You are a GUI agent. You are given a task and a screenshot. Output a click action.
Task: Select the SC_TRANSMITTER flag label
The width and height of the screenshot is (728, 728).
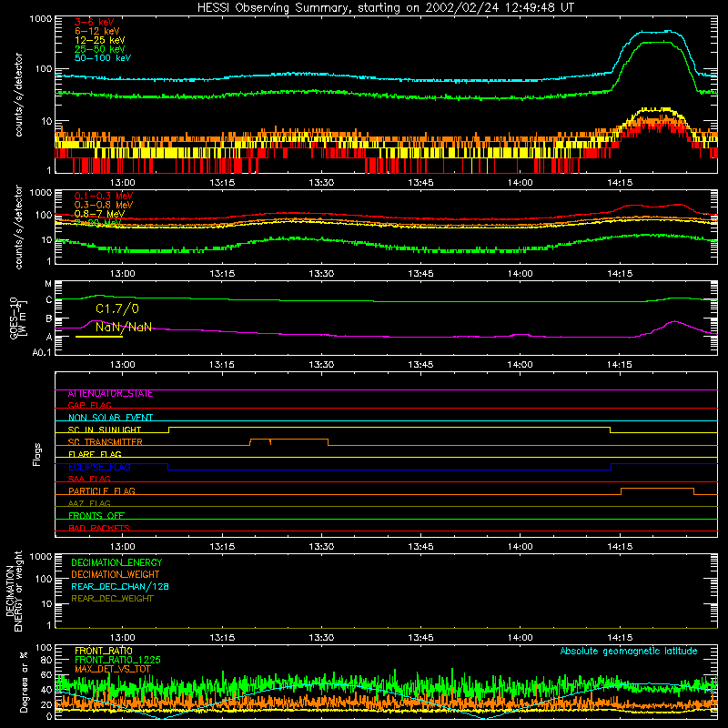(x=105, y=442)
